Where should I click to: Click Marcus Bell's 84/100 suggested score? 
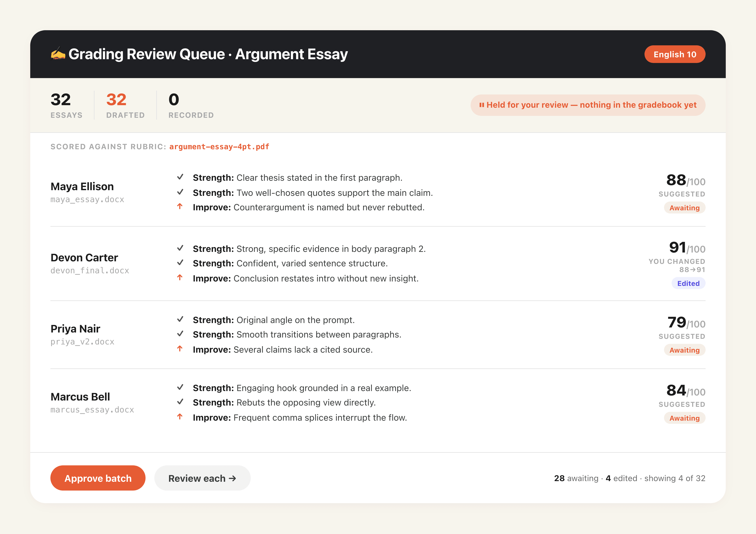click(685, 391)
